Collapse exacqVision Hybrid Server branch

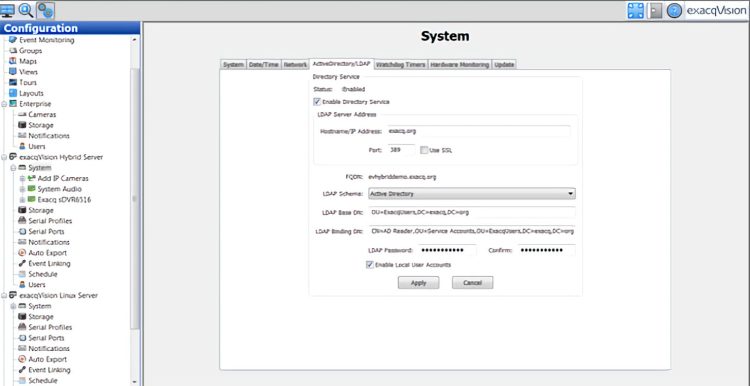point(4,157)
